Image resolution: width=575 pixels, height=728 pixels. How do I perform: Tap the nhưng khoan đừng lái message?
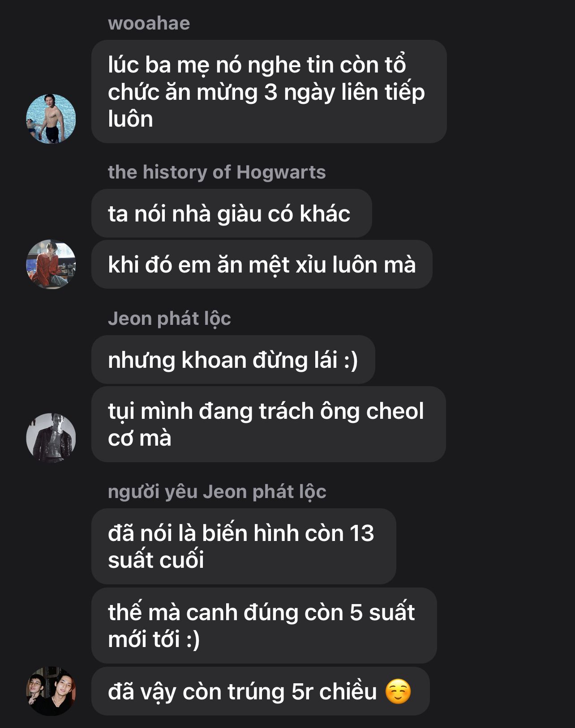coord(233,360)
